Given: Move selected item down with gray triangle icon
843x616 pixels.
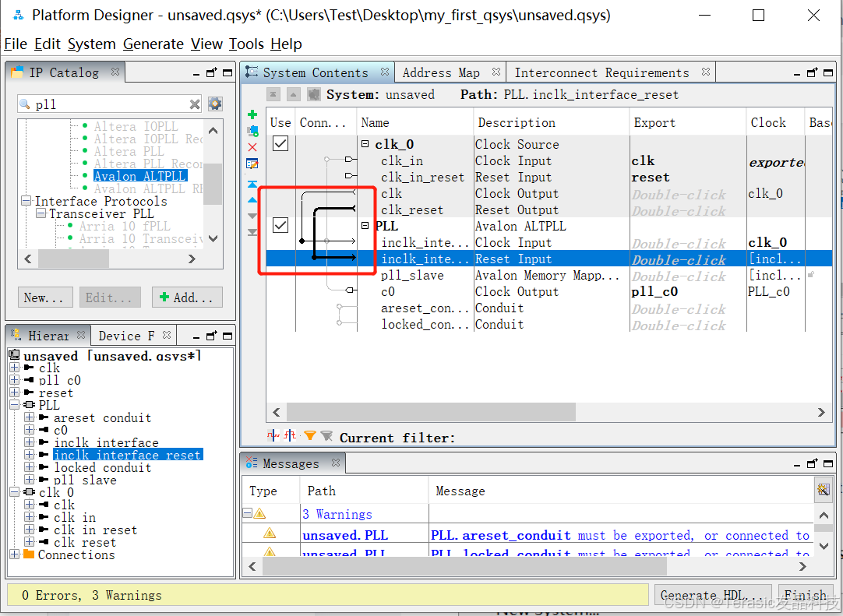Looking at the screenshot, I should click(252, 216).
